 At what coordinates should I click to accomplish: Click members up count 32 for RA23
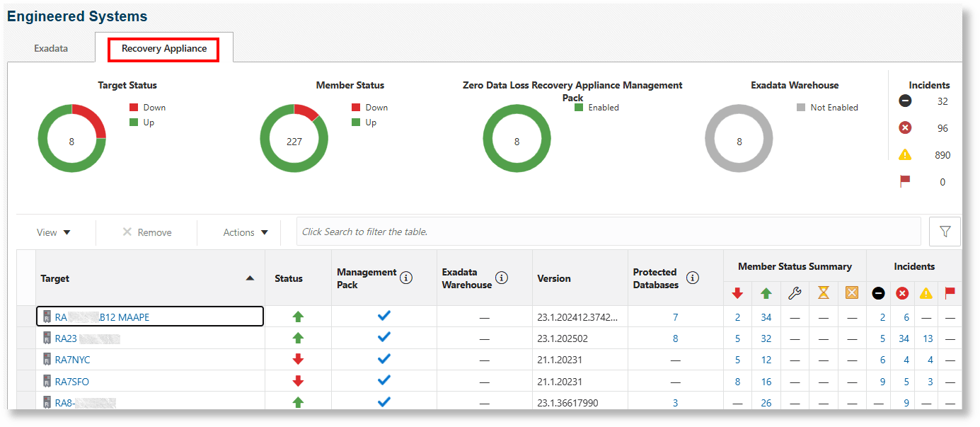pyautogui.click(x=766, y=338)
